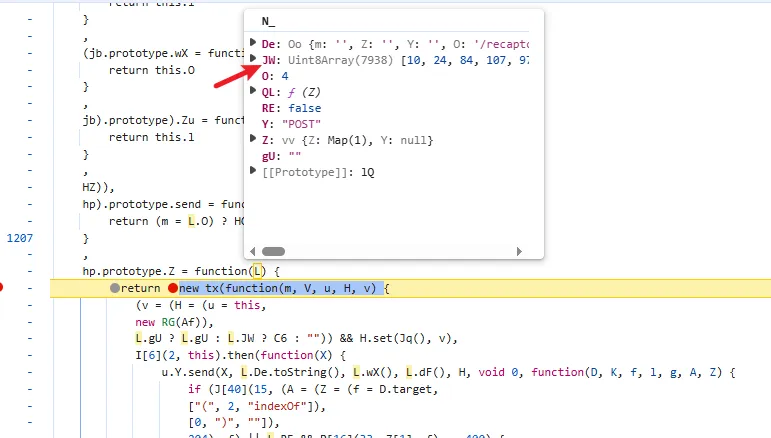Expand the Z vv object property

tap(254, 140)
